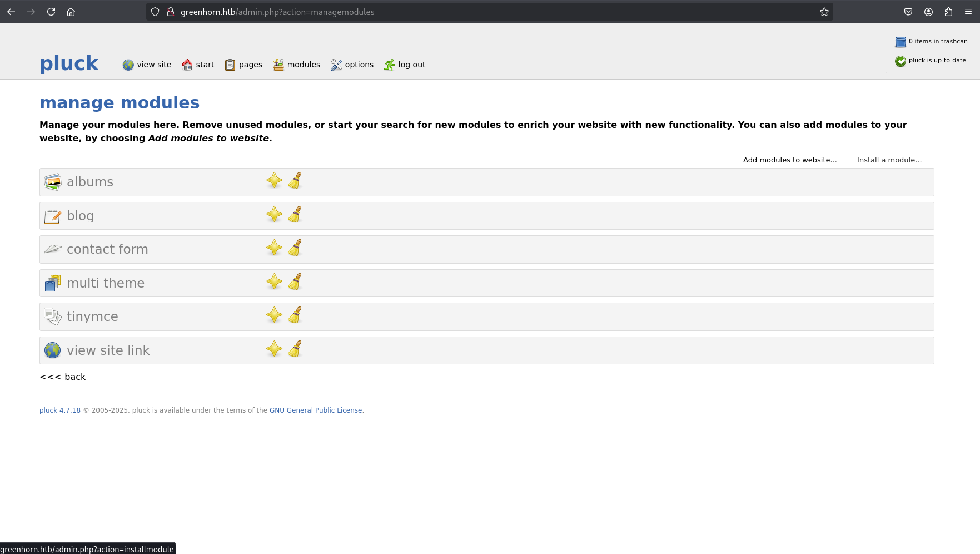Click the pluck 4.7.18 footer link
980x554 pixels.
click(60, 410)
